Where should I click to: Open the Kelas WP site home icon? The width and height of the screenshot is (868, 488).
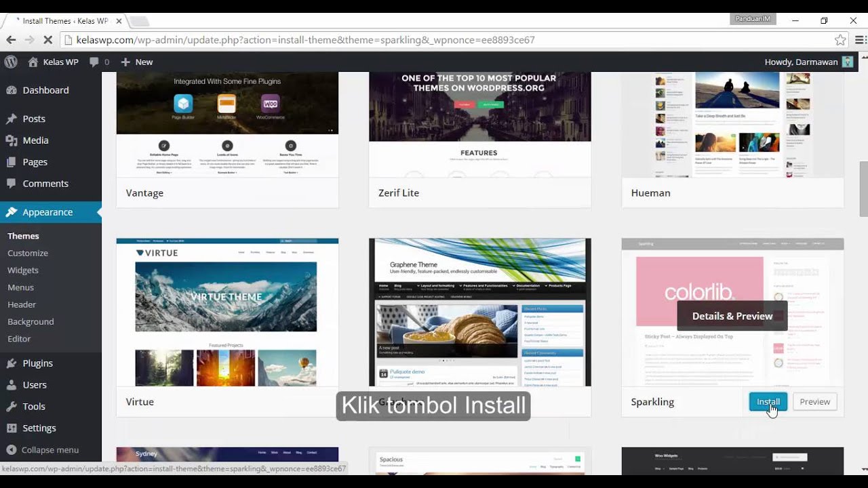tap(33, 62)
